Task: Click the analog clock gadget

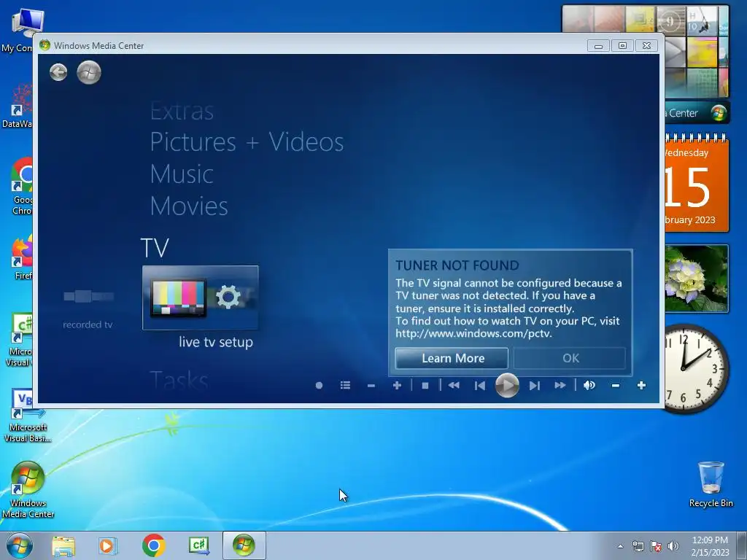Action: click(697, 368)
